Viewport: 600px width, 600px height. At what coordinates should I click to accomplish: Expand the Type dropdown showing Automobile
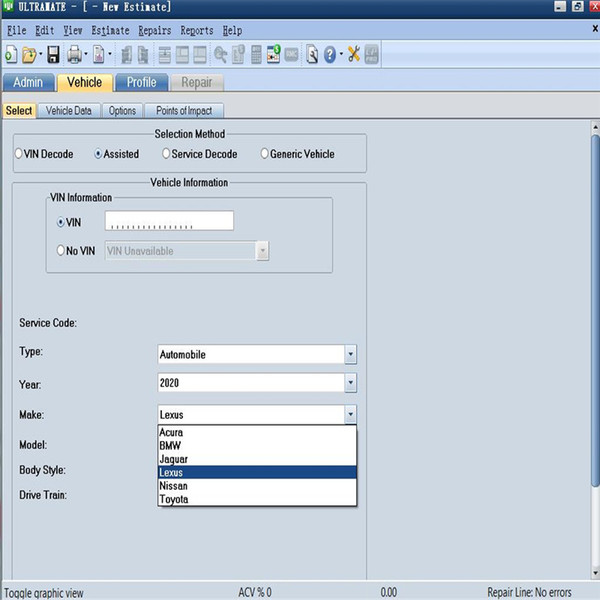coord(350,354)
